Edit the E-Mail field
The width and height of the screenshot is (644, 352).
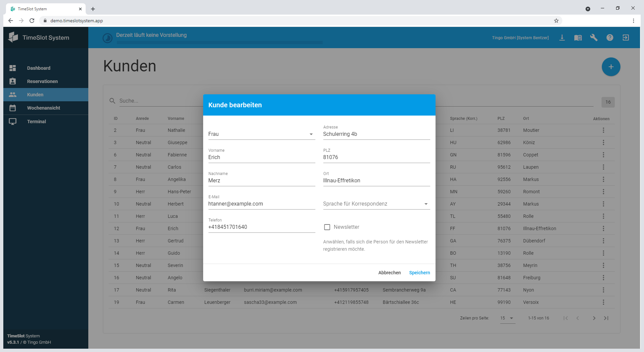[262, 204]
